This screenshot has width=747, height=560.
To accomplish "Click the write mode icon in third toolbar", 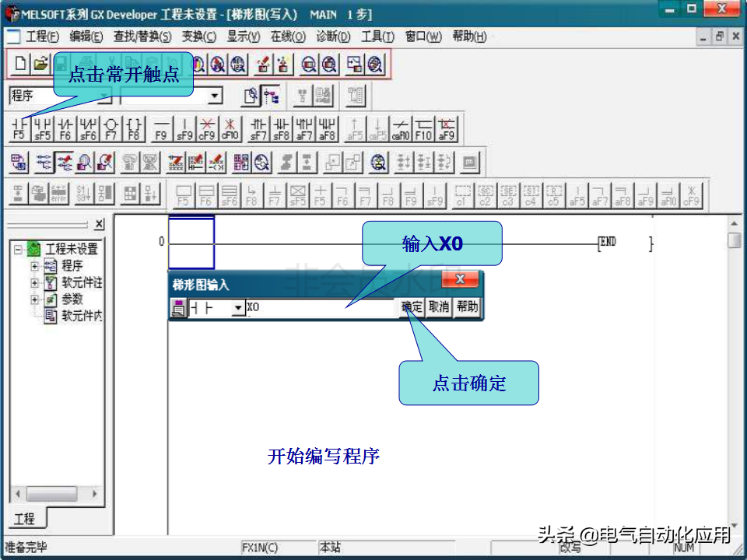I will pos(63,163).
